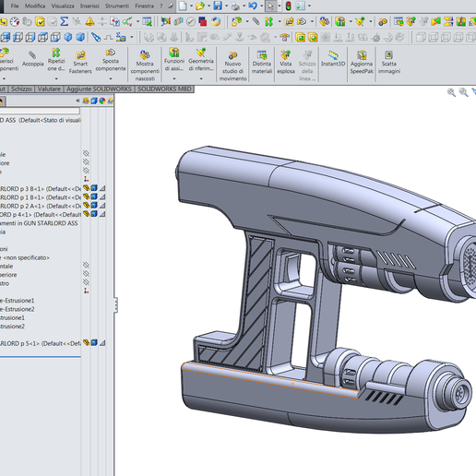Click Nuovo studio di movimento

click(232, 65)
